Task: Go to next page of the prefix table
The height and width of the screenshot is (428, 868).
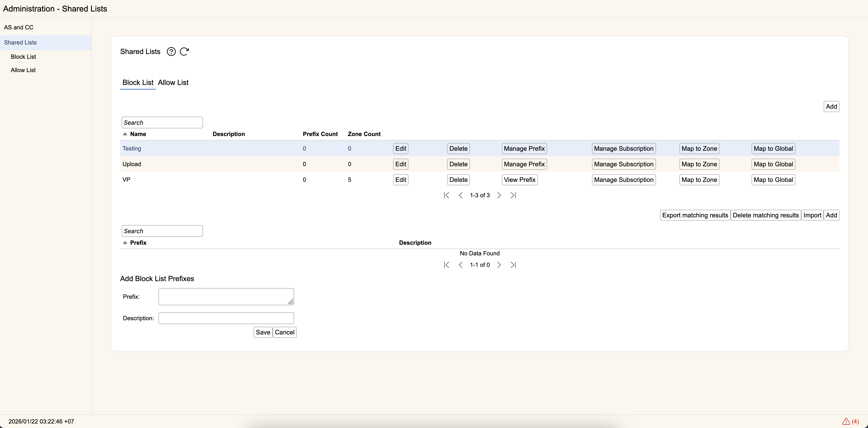Action: tap(499, 265)
